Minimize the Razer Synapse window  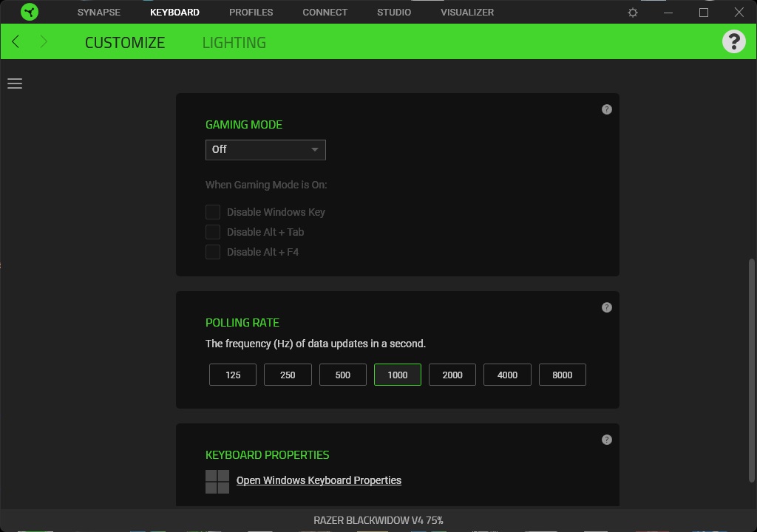[668, 13]
